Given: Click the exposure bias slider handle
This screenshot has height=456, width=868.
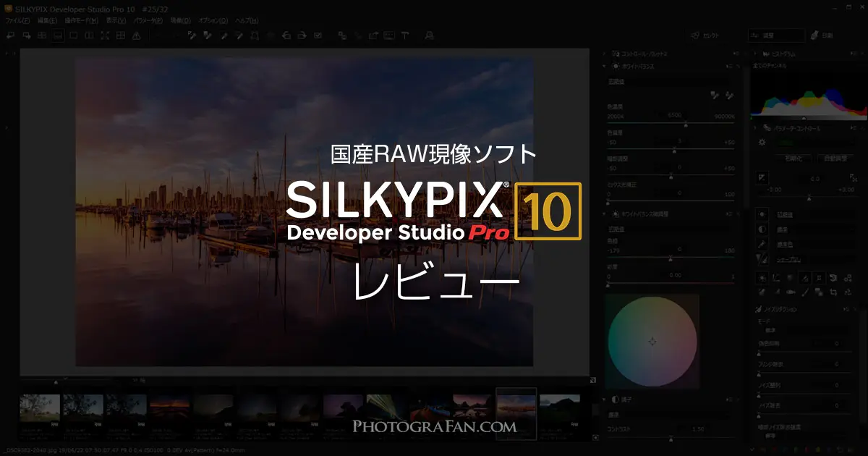Looking at the screenshot, I should click(809, 198).
